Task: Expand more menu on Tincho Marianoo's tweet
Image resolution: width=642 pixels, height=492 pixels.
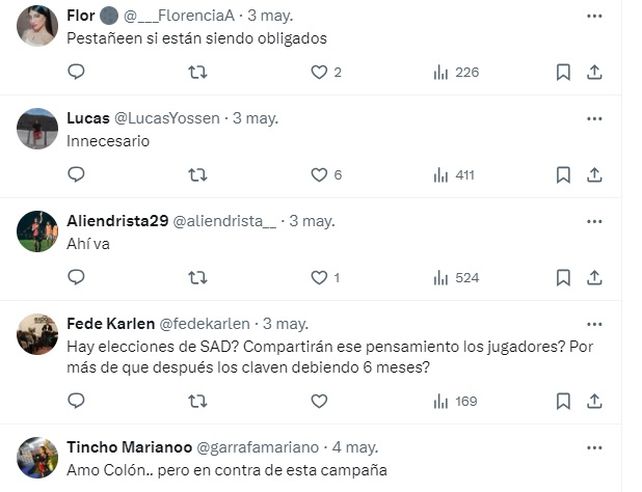Action: (x=594, y=445)
